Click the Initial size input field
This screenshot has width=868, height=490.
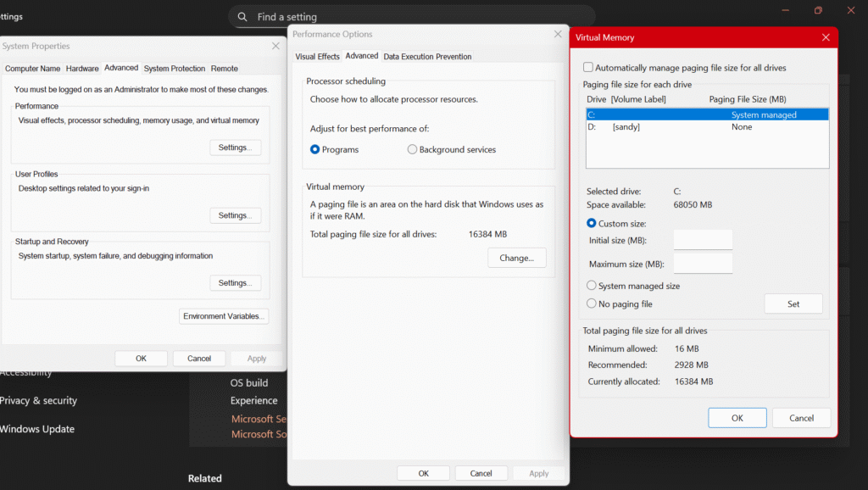(x=703, y=239)
